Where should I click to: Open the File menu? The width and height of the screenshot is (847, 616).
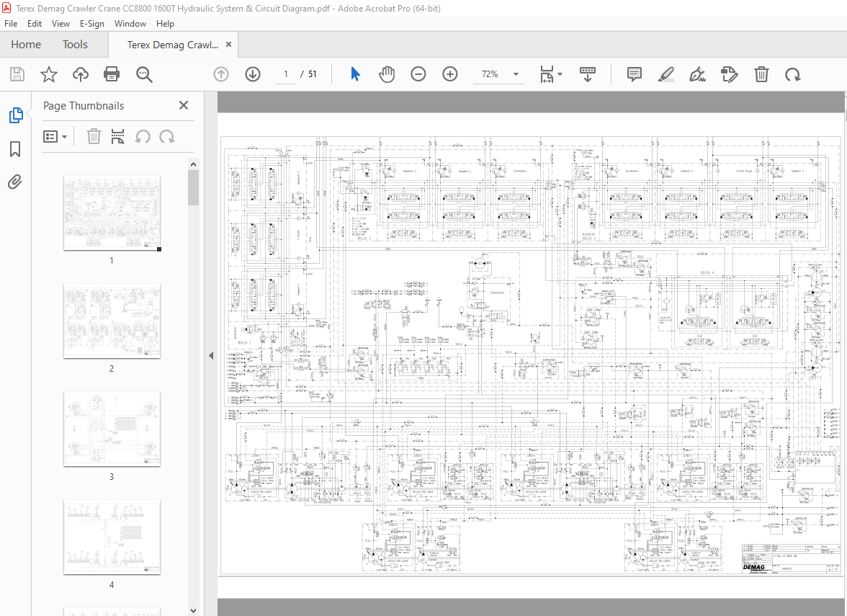(x=11, y=24)
